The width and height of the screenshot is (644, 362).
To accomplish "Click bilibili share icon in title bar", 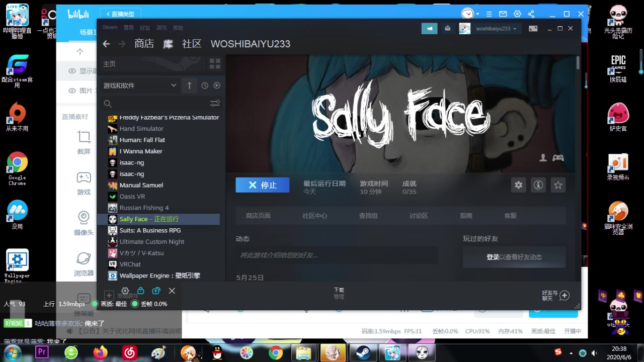I will (x=531, y=14).
